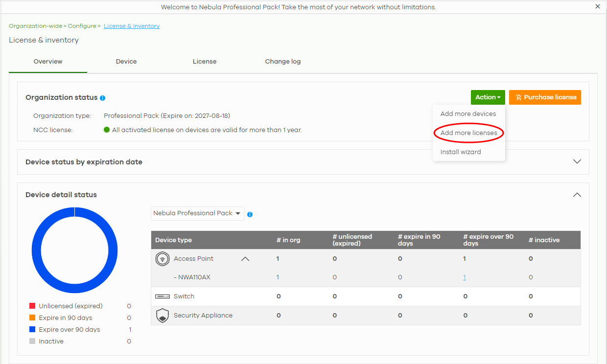Collapse the Device detail status section
This screenshot has height=364, width=607.
[577, 195]
